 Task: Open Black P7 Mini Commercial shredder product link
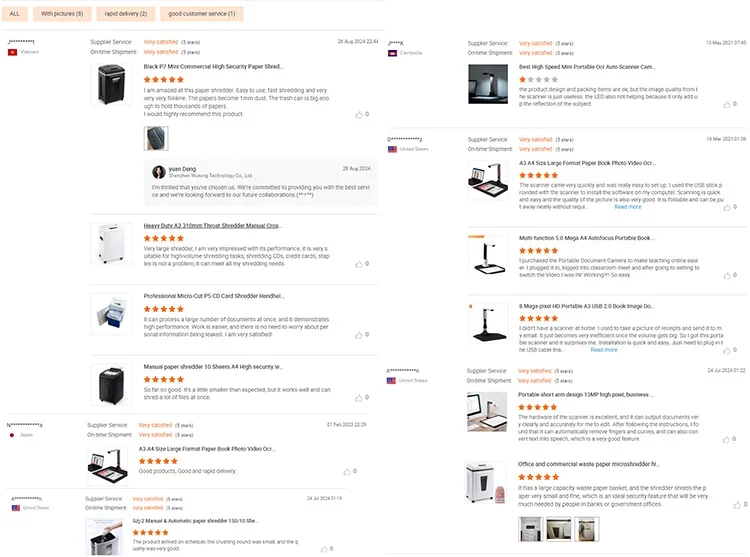coord(213,66)
